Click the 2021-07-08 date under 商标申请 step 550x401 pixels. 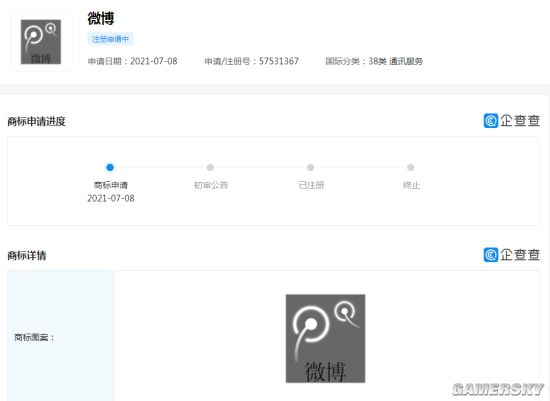[111, 198]
